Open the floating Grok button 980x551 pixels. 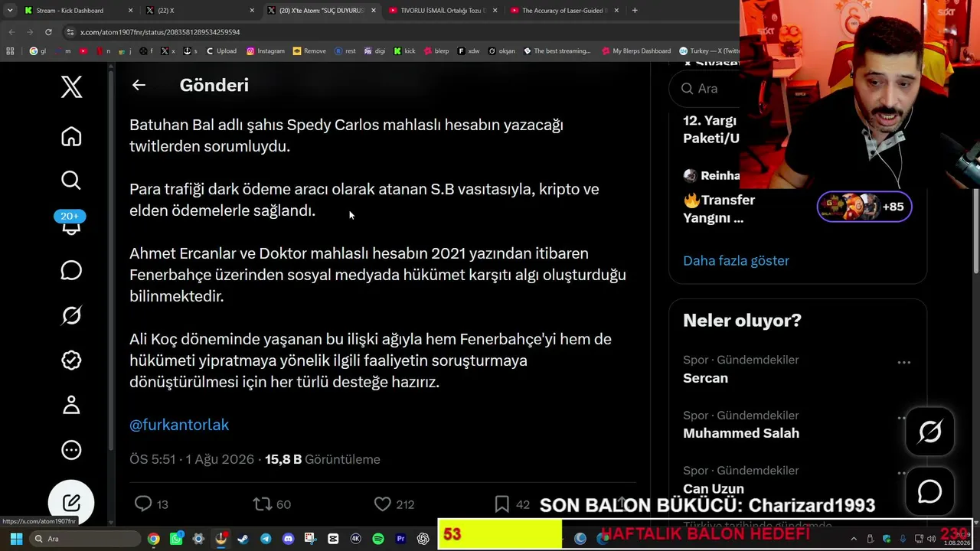tap(930, 432)
